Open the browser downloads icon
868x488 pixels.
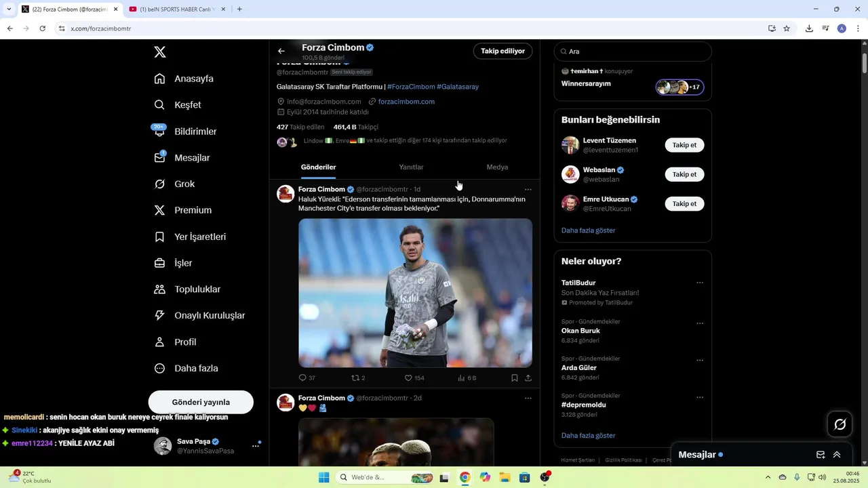809,28
